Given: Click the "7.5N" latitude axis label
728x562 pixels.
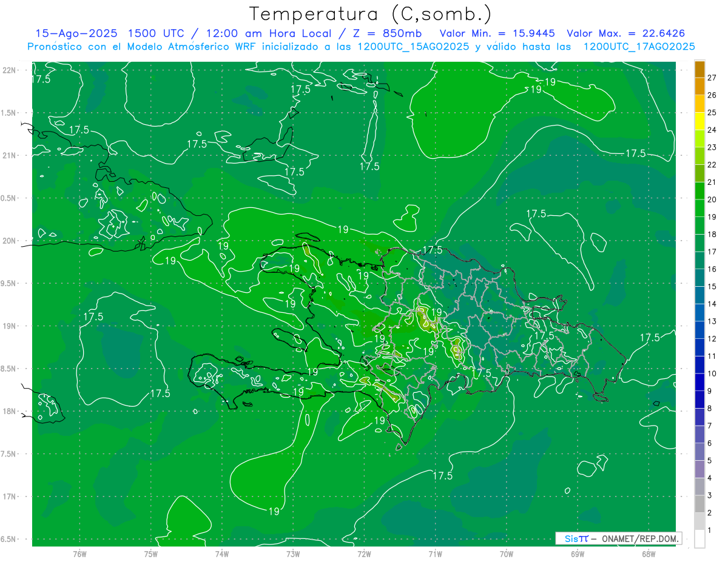Looking at the screenshot, I should pyautogui.click(x=8, y=454).
